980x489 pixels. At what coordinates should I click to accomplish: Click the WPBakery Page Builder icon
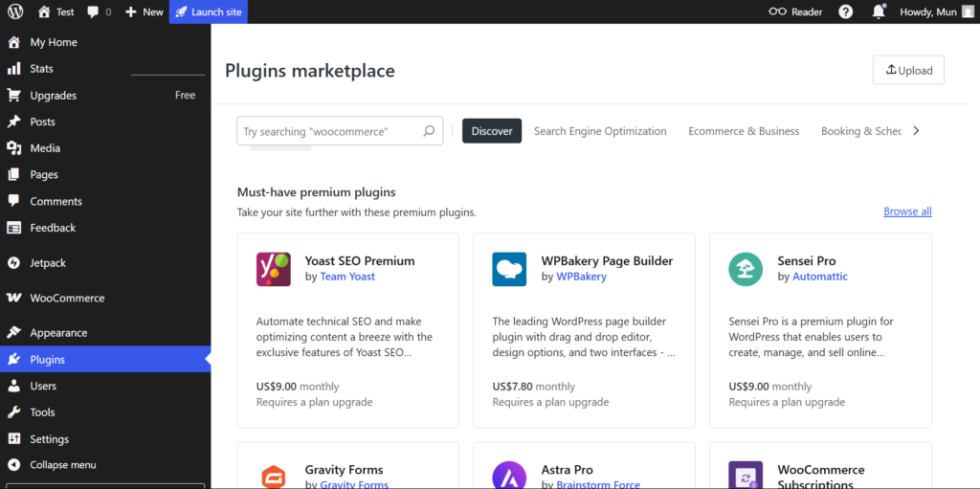pos(509,269)
